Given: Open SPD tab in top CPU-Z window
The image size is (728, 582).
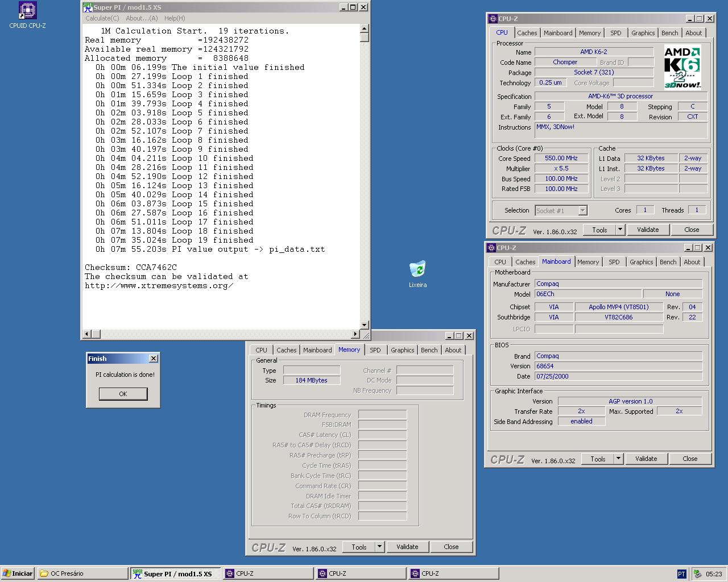Looking at the screenshot, I should coord(615,33).
